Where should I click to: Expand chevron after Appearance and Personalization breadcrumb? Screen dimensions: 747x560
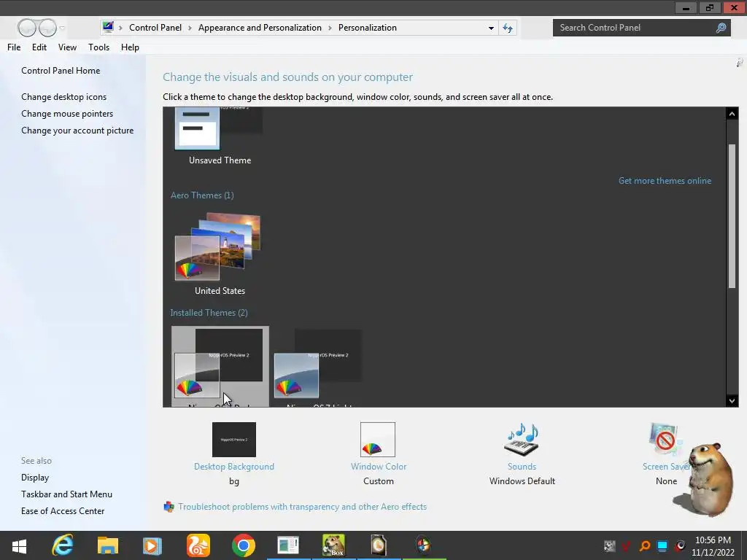click(x=330, y=28)
